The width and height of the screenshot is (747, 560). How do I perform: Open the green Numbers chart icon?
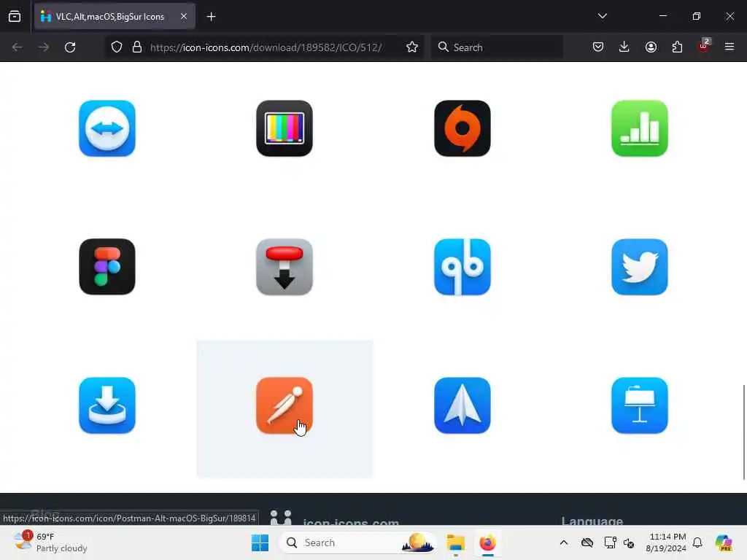pyautogui.click(x=640, y=128)
